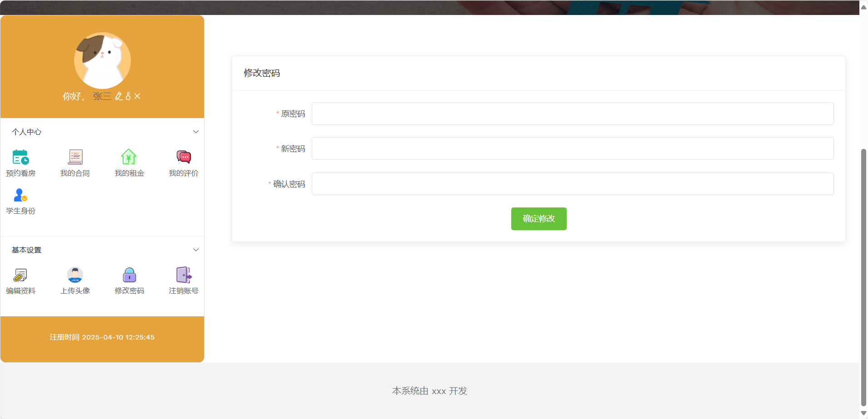Viewport: 868px width, 419px height.
Task: Click the scrollbar down arrow
Action: (863, 413)
